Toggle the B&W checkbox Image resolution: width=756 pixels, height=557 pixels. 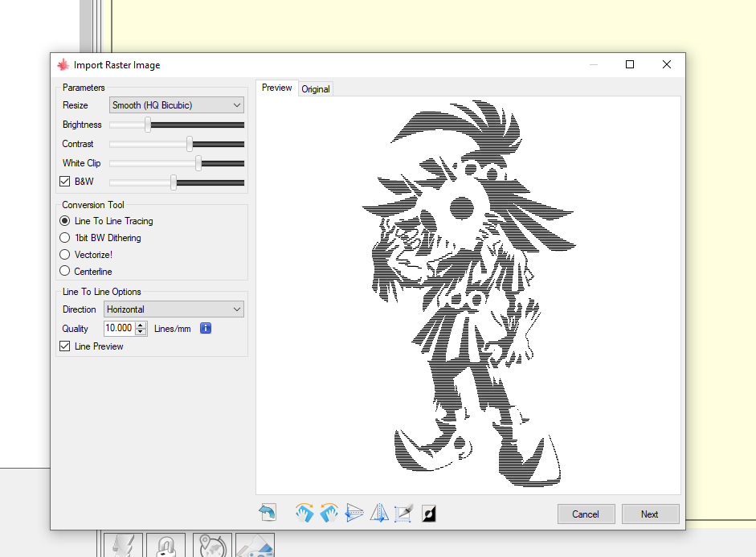(x=64, y=182)
